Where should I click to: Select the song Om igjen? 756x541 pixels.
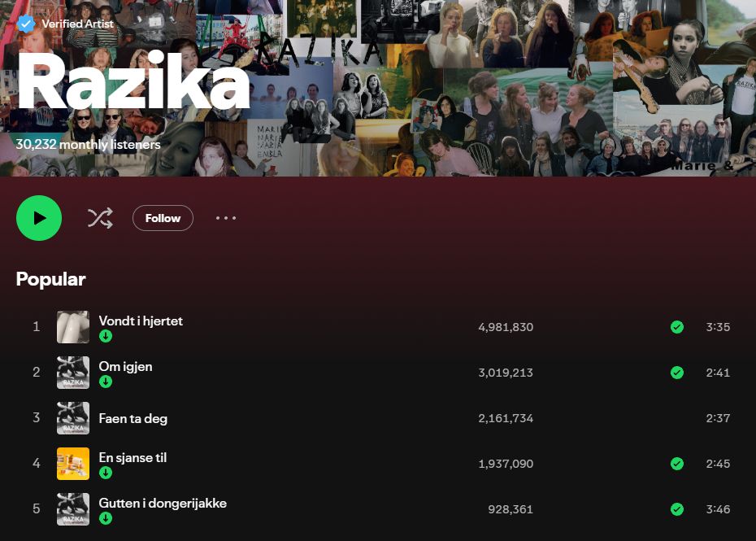click(125, 367)
